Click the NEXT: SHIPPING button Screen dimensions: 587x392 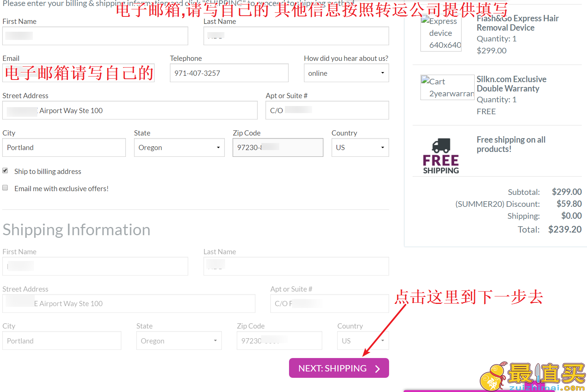[339, 368]
